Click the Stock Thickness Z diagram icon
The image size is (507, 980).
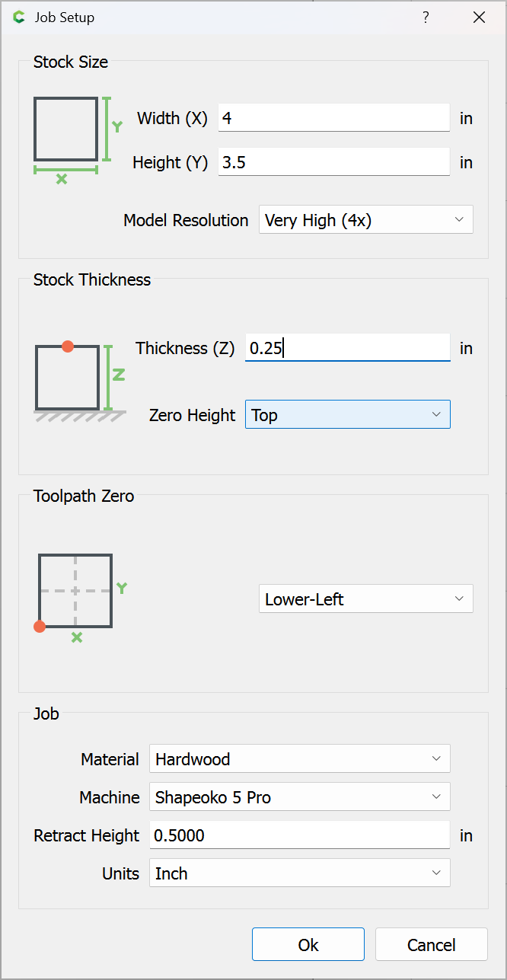(79, 380)
